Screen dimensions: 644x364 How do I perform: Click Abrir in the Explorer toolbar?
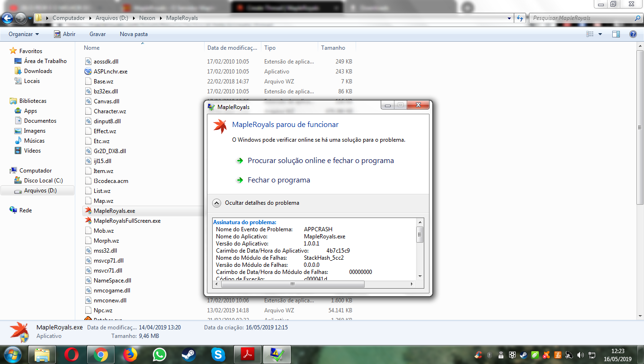point(64,34)
